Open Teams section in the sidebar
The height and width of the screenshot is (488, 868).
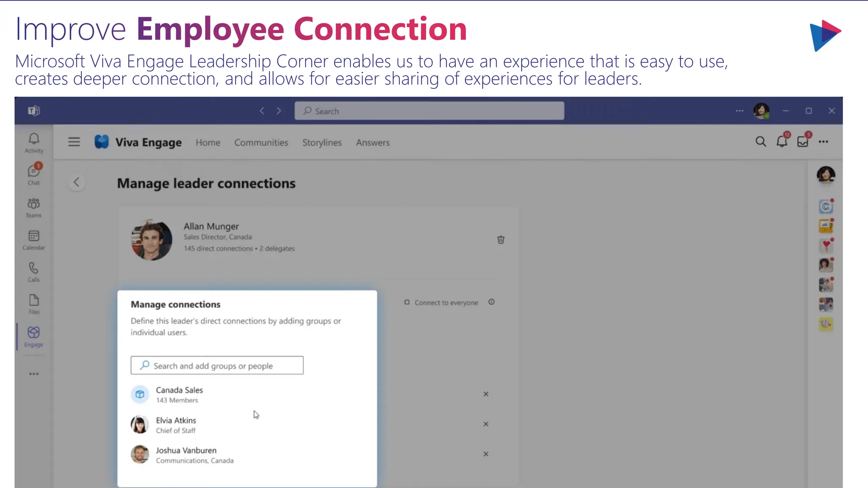[x=34, y=208]
